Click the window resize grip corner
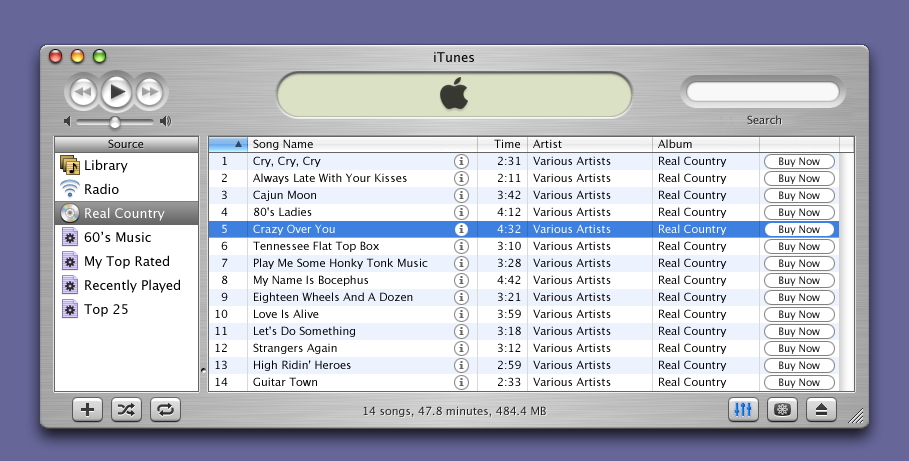The height and width of the screenshot is (461, 909). tap(856, 416)
